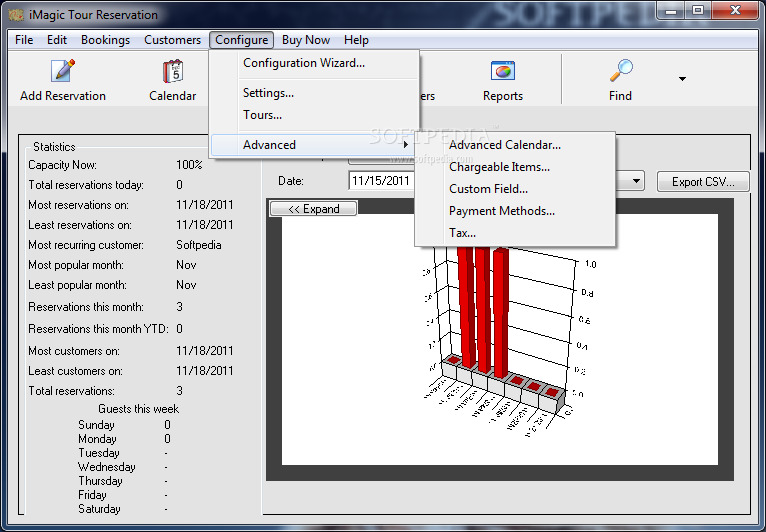This screenshot has height=532, width=766.
Task: Open the Buy Now menu
Action: (306, 40)
